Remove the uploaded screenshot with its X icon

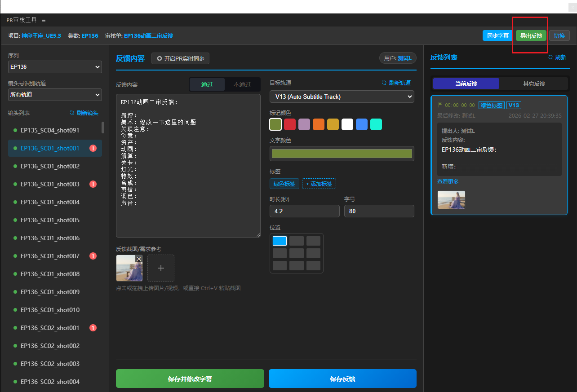139,259
